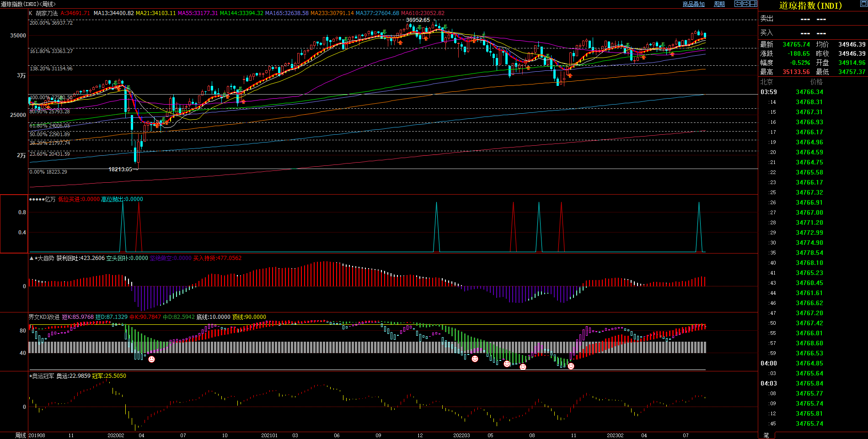The image size is (868, 439).
Task: Select the 亿万 indicator sub-panel axis box
Action: pos(14,224)
